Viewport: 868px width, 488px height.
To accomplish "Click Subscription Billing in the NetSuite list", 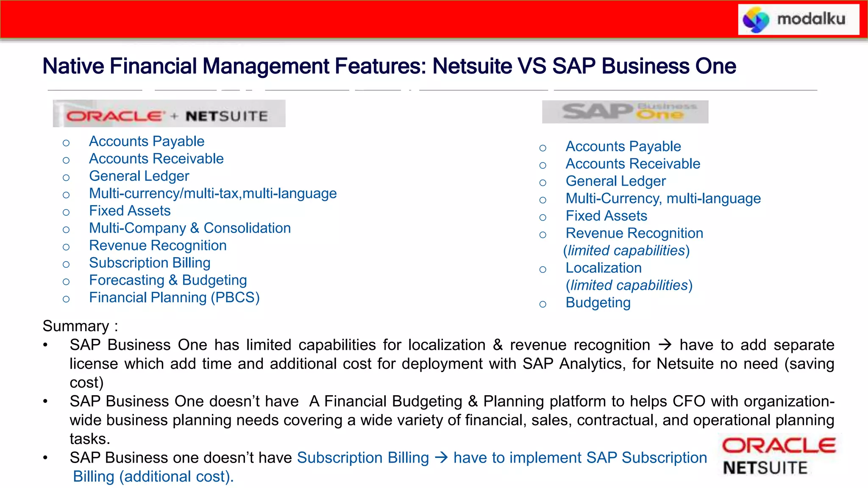I will [x=149, y=263].
